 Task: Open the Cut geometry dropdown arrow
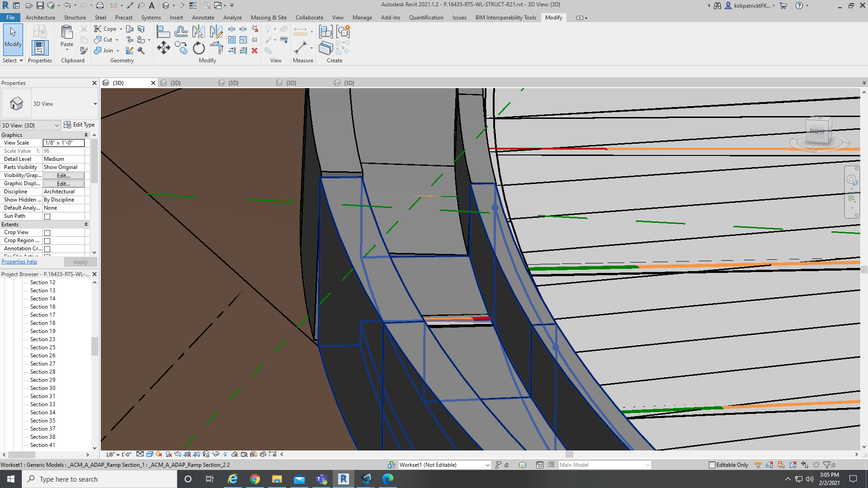(x=117, y=40)
